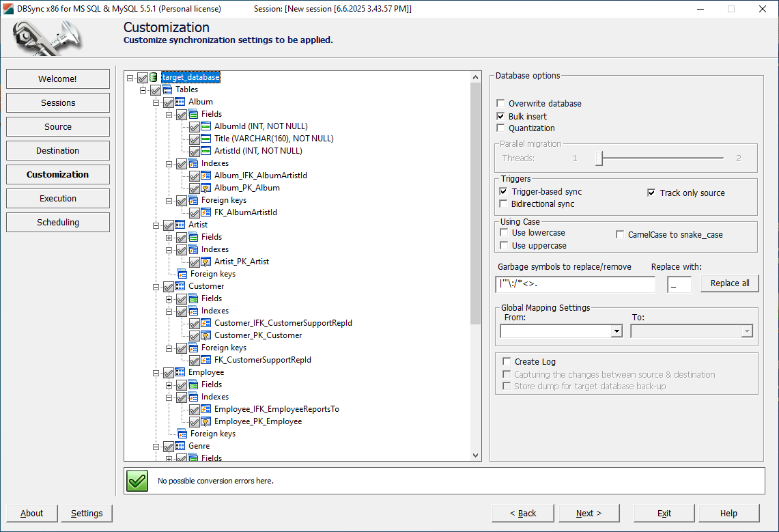Click the field icon for AlbumId column
The height and width of the screenshot is (532, 779).
[207, 126]
